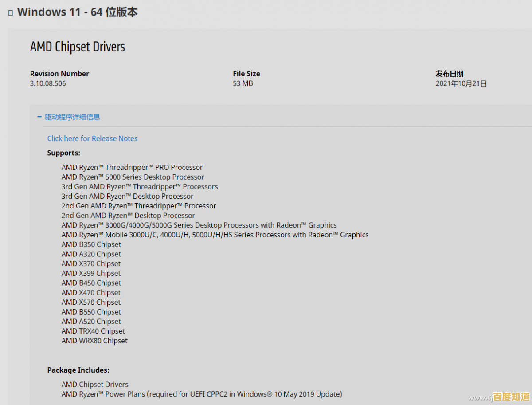Select the 53 MB file size text
Screen dimensions: 532x405
point(242,83)
